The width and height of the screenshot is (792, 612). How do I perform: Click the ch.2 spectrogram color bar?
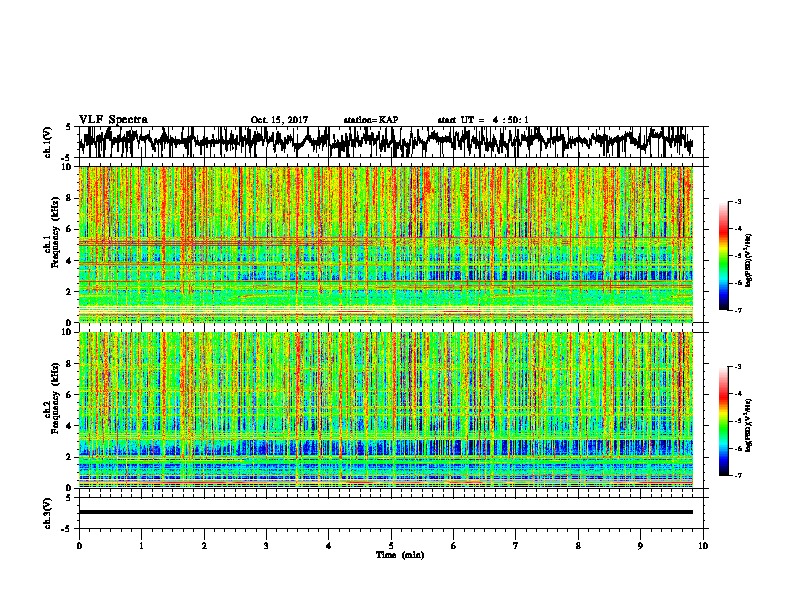pos(723,421)
